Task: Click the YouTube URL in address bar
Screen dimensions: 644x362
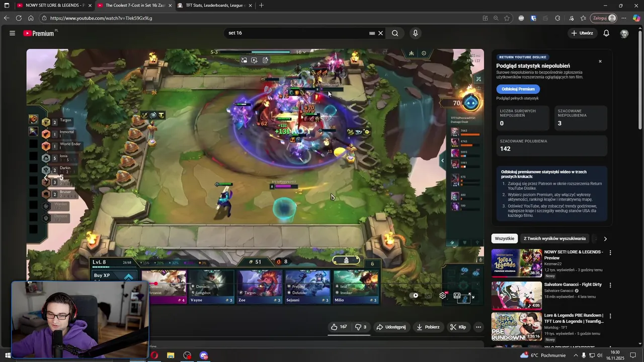Action: [x=101, y=18]
